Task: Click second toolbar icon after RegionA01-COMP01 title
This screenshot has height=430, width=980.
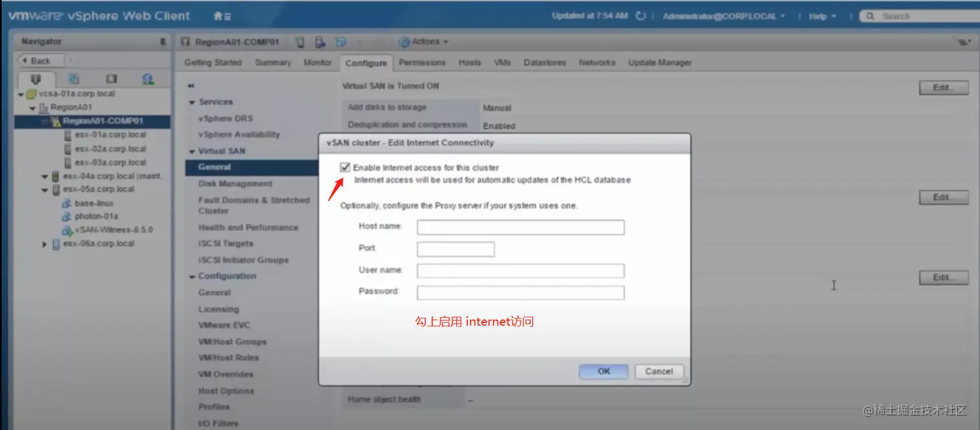Action: tap(320, 42)
